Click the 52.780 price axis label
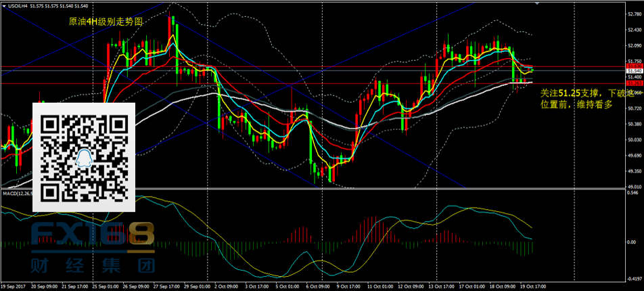Screen dimensions: 644x291 [x=634, y=14]
